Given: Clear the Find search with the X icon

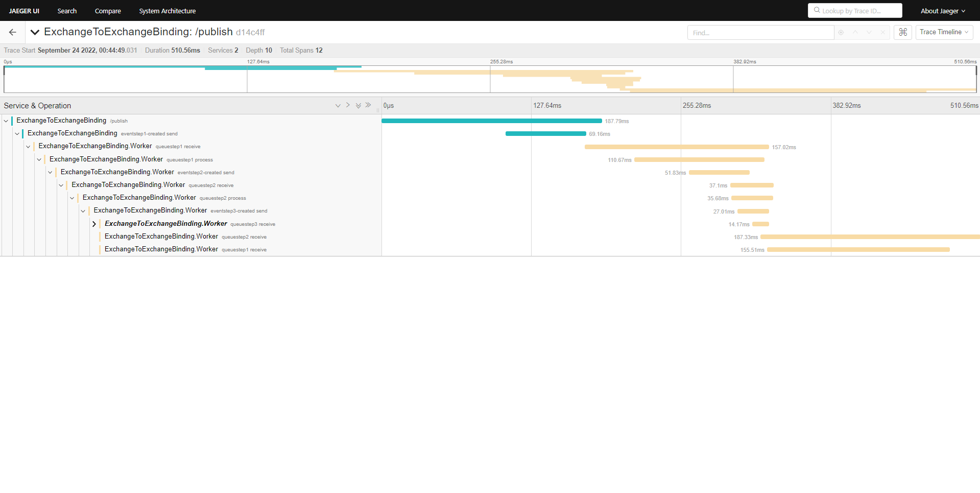Looking at the screenshot, I should [882, 32].
